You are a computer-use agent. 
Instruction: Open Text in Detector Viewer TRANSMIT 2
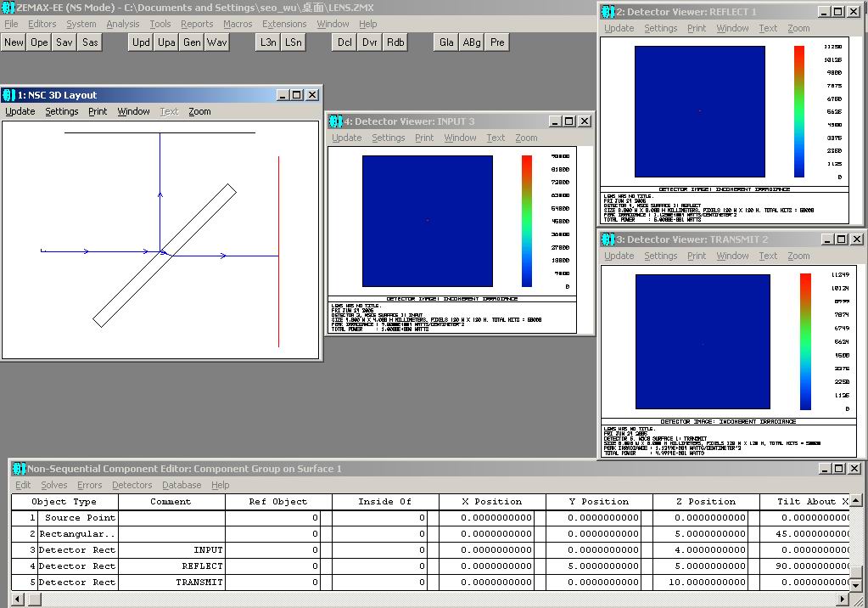(x=768, y=256)
